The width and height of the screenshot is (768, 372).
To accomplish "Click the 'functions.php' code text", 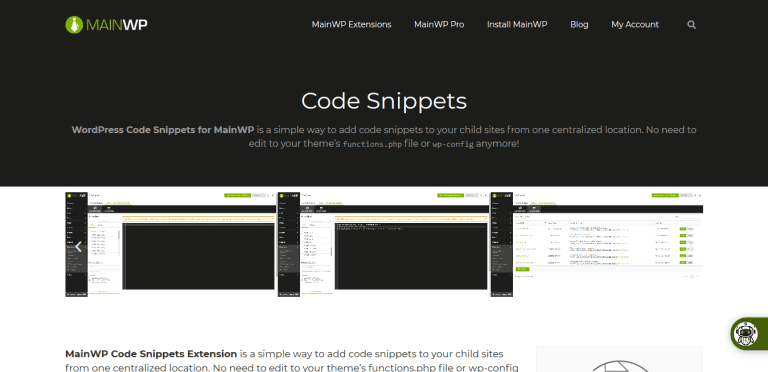I will pyautogui.click(x=372, y=144).
